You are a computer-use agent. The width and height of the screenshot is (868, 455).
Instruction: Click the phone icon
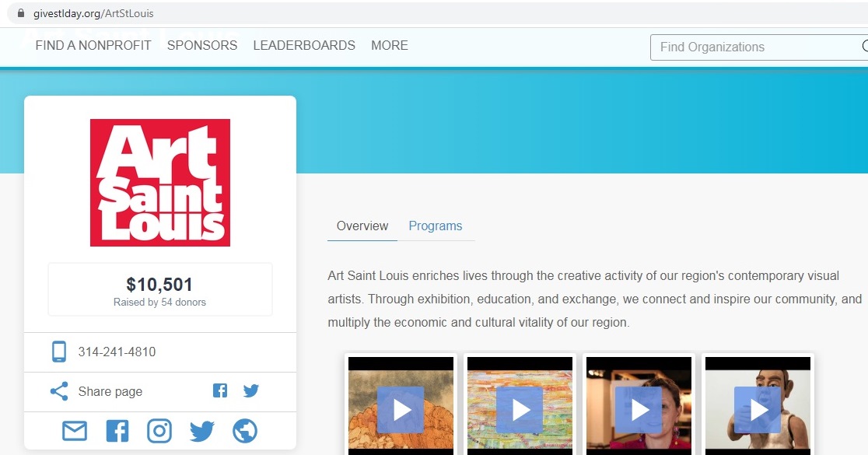tap(58, 352)
